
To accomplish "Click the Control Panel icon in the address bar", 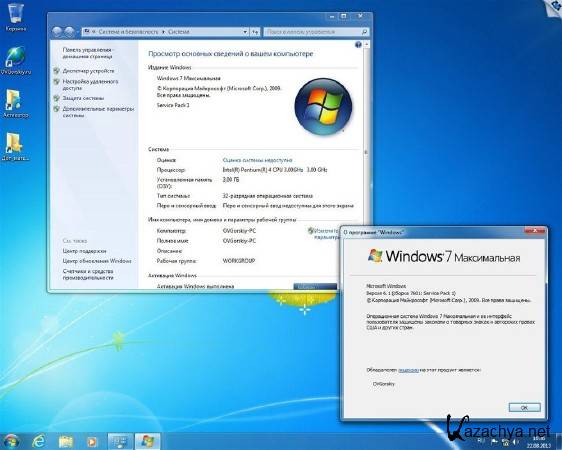I will 86,32.
